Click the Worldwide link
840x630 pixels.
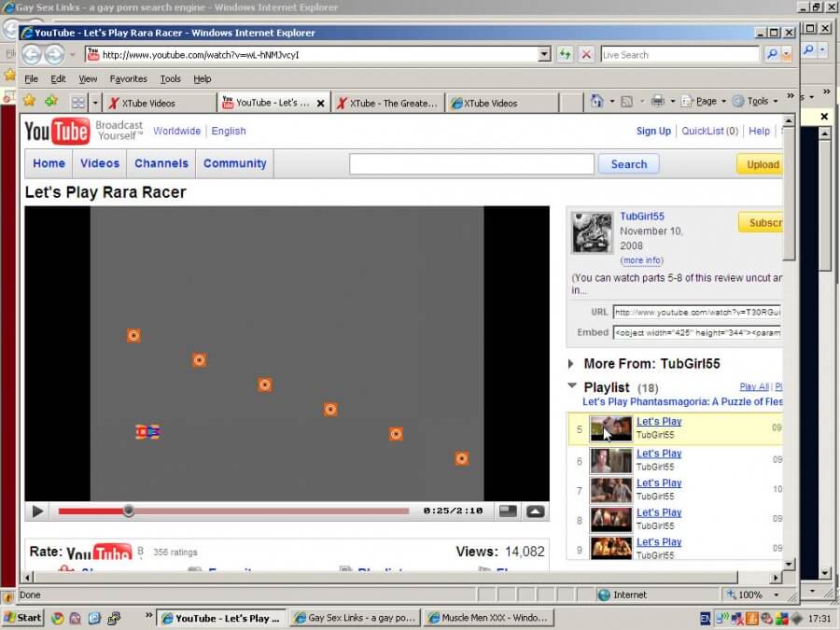pos(176,131)
